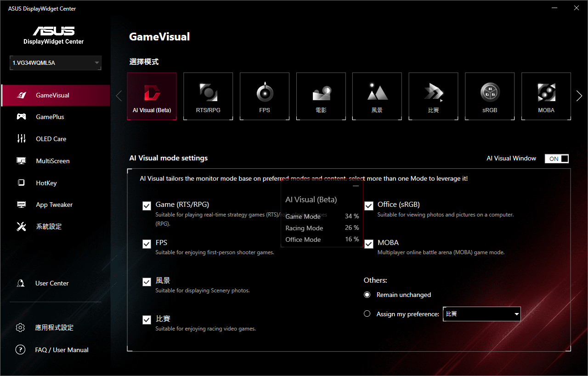588x376 pixels.
Task: Click the Game Mode 34 % row
Action: tap(322, 216)
